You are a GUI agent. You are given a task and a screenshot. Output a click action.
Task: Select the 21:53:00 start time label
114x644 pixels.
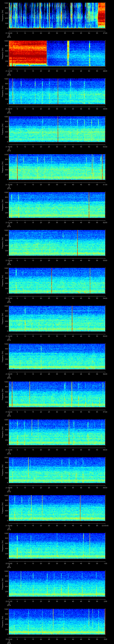click(9, 298)
